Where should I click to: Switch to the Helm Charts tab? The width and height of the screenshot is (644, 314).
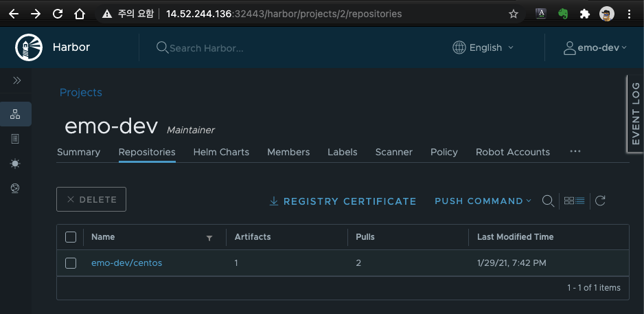pos(221,152)
